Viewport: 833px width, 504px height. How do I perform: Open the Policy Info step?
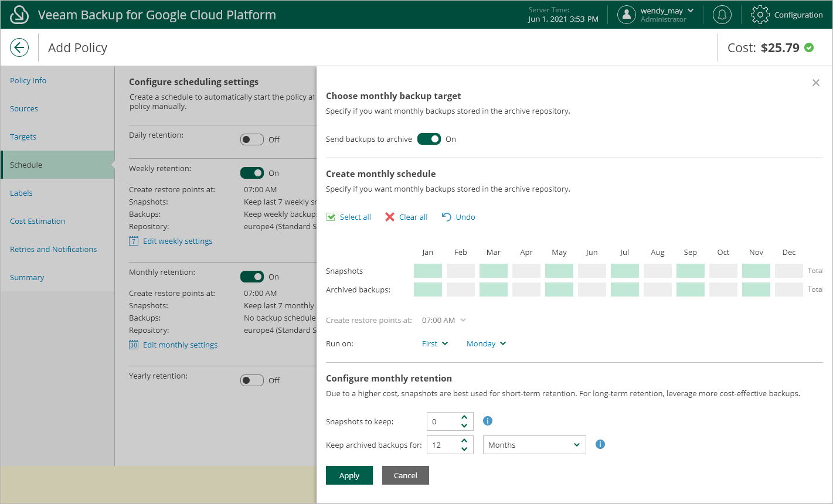(28, 80)
